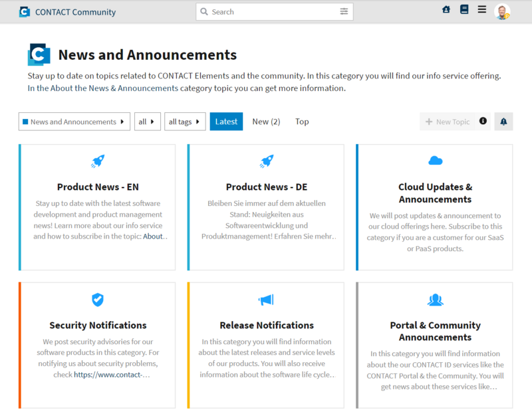Click the Portal & Community description text
Image resolution: width=532 pixels, height=420 pixels.
click(436, 370)
